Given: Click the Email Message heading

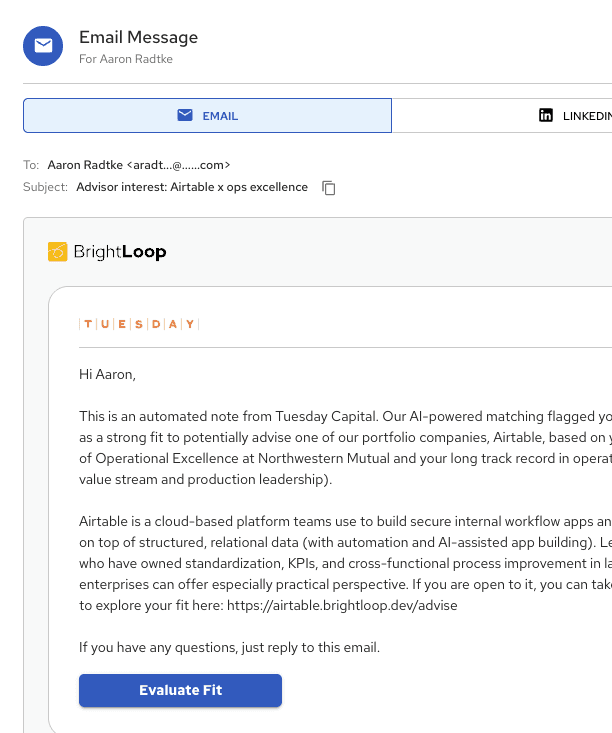Looking at the screenshot, I should (x=138, y=37).
